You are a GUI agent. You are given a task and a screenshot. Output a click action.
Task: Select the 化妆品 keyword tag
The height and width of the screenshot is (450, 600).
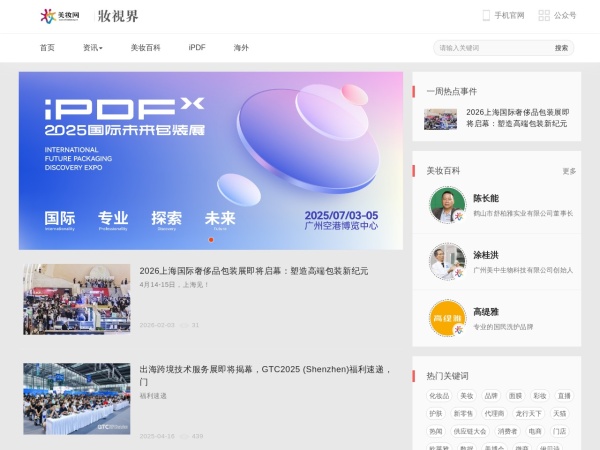[x=439, y=396]
